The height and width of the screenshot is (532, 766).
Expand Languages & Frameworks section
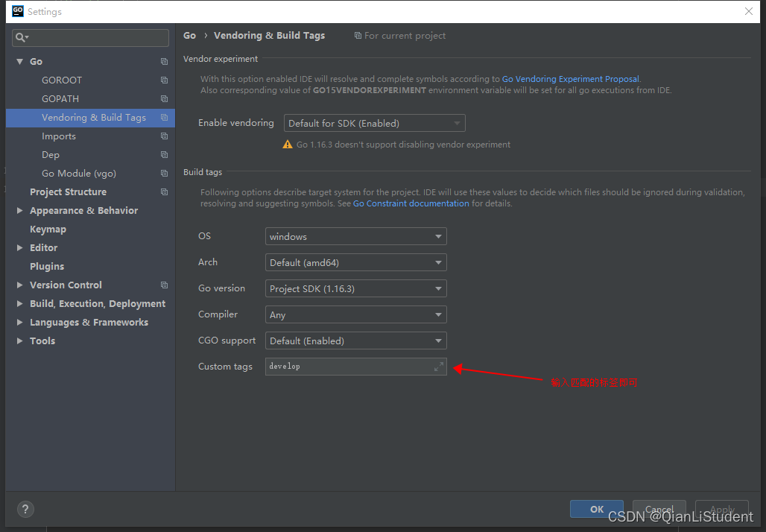point(20,322)
